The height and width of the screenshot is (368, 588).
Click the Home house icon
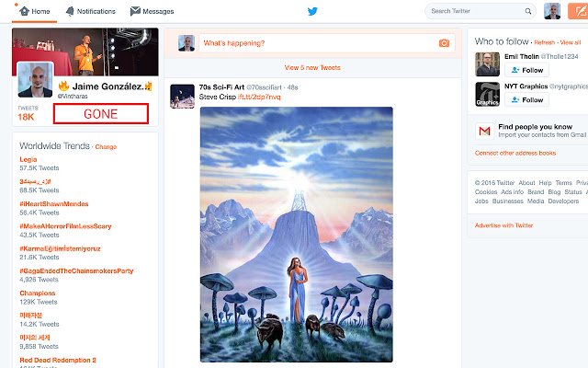pyautogui.click(x=25, y=11)
